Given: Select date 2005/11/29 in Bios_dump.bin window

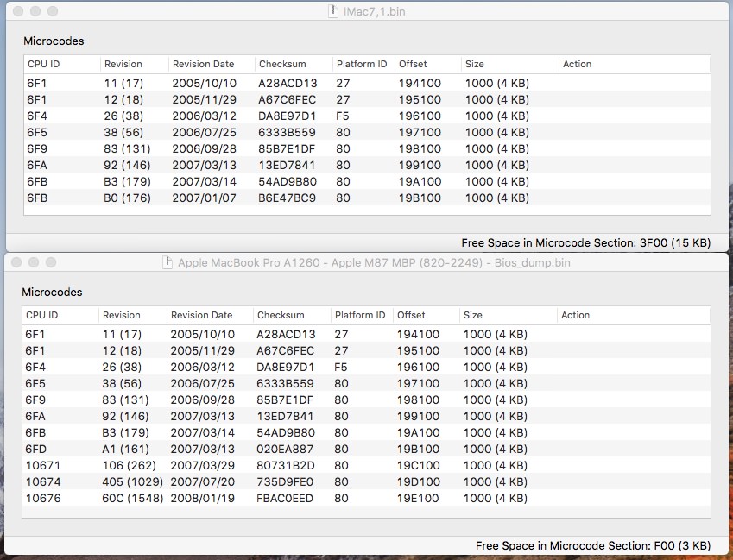Looking at the screenshot, I should 202,351.
